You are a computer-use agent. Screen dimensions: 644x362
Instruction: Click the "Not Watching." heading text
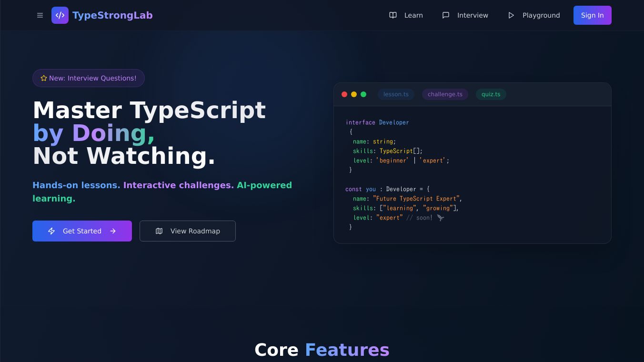124,156
